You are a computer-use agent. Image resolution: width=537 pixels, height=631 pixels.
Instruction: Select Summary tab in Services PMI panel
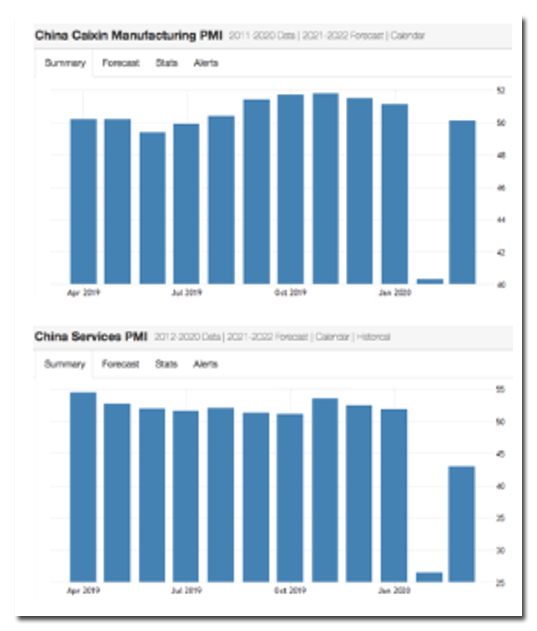click(65, 364)
